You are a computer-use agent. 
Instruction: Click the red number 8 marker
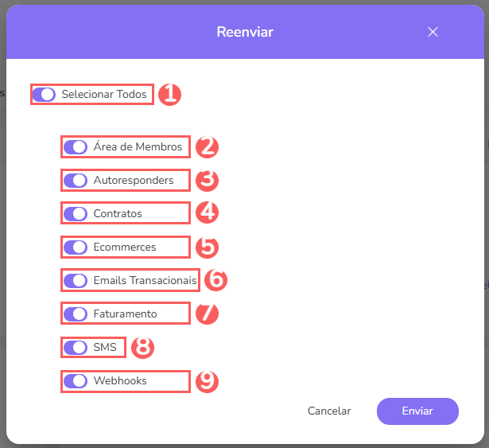142,348
